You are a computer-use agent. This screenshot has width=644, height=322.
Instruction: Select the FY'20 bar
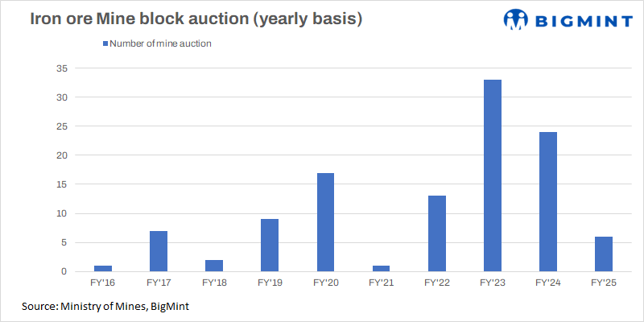click(x=325, y=222)
